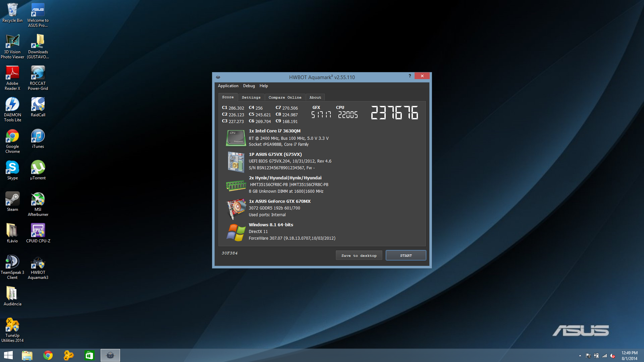Click Windows 8.1 64-bits heading
The height and width of the screenshot is (362, 644).
coord(271,225)
